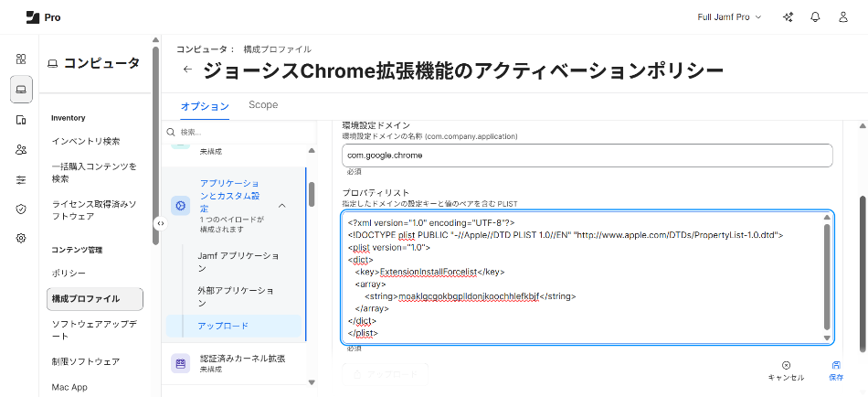Click the property list text area scrollbar

pos(827,274)
